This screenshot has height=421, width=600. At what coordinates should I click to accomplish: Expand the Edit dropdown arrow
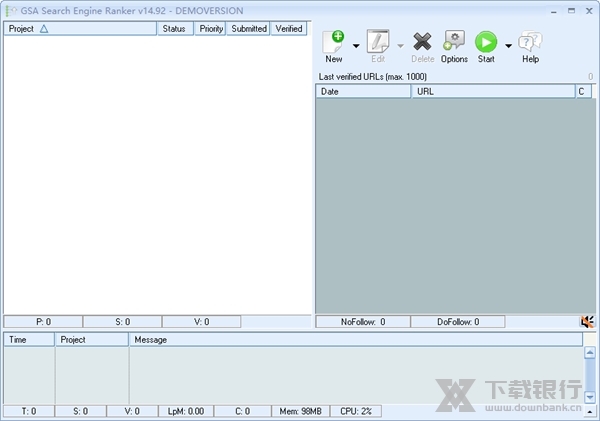400,46
